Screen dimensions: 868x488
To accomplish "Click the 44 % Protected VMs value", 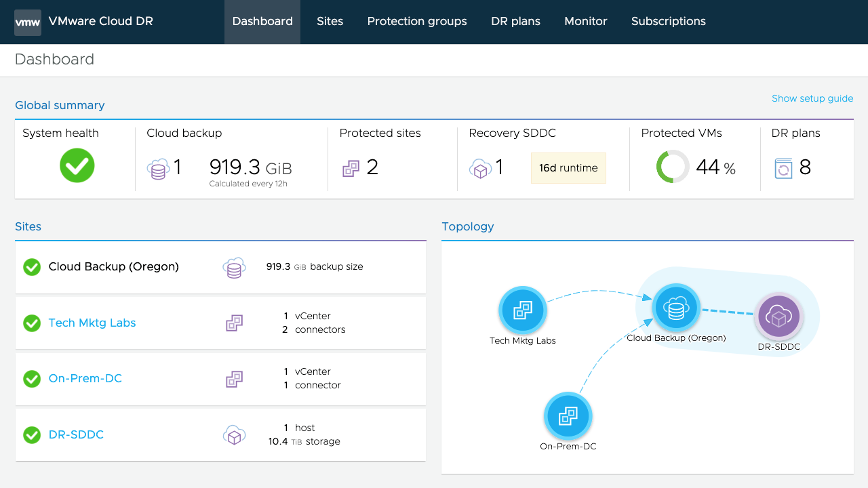I will point(716,167).
